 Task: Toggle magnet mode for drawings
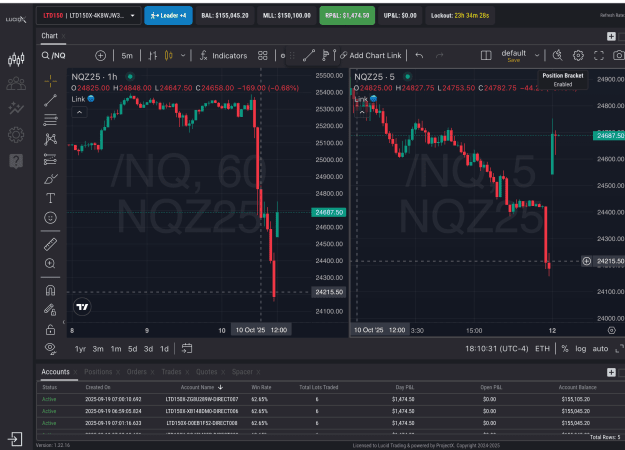50,290
